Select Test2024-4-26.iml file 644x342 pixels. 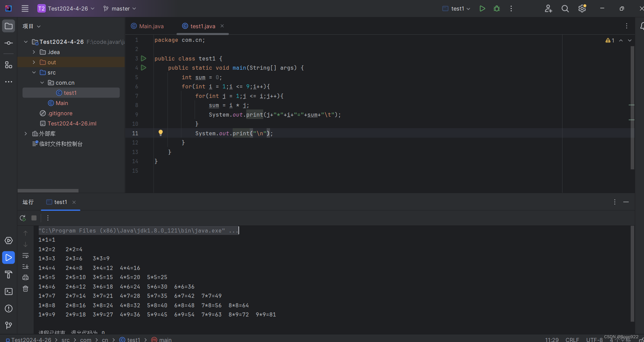tap(68, 123)
